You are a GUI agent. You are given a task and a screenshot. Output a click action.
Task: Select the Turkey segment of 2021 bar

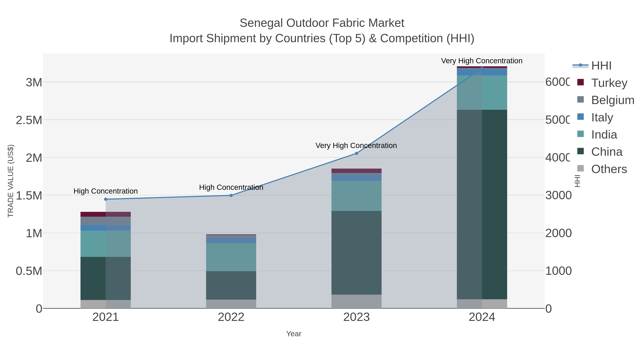pos(106,214)
